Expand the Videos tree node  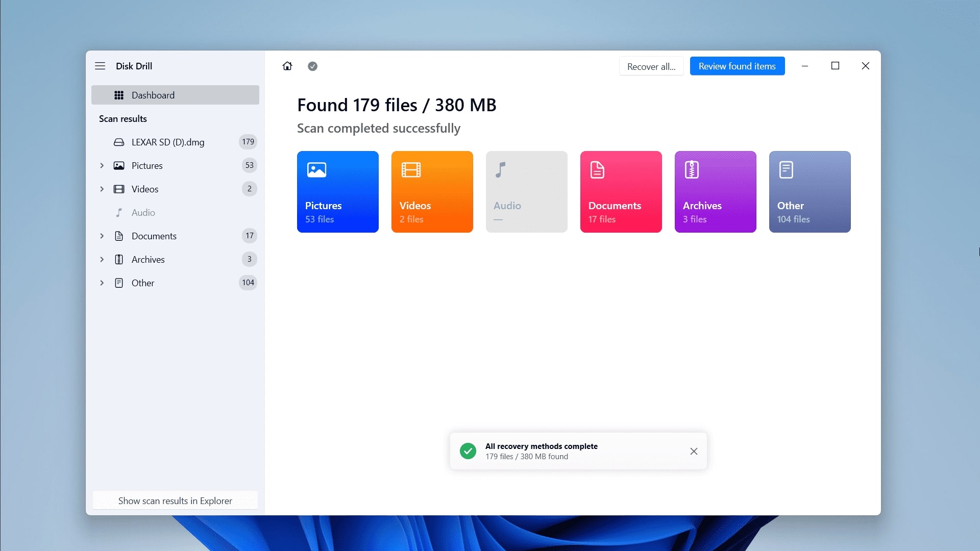(102, 189)
